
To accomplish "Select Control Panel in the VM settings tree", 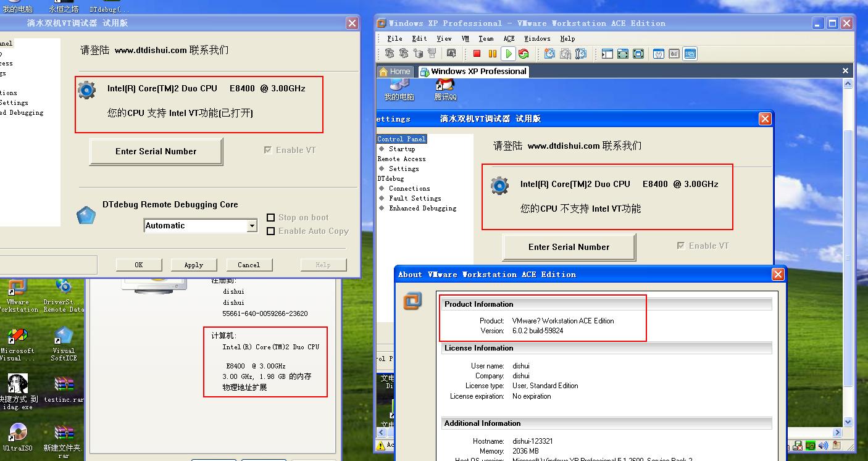I will (402, 139).
